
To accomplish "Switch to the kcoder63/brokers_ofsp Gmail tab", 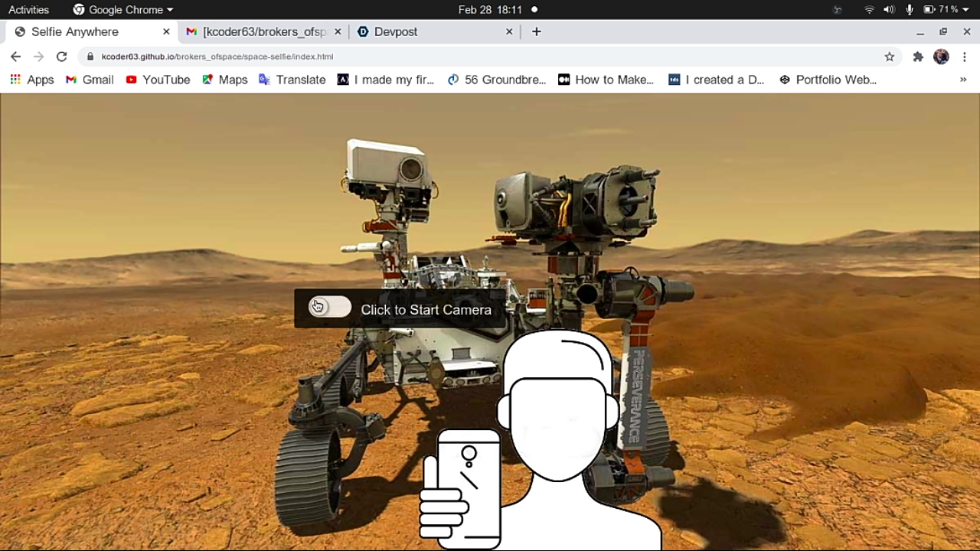I will [x=263, y=31].
